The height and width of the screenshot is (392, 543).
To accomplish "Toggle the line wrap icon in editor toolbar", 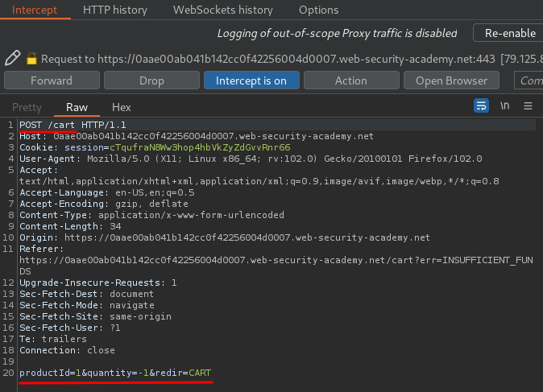I will [481, 106].
